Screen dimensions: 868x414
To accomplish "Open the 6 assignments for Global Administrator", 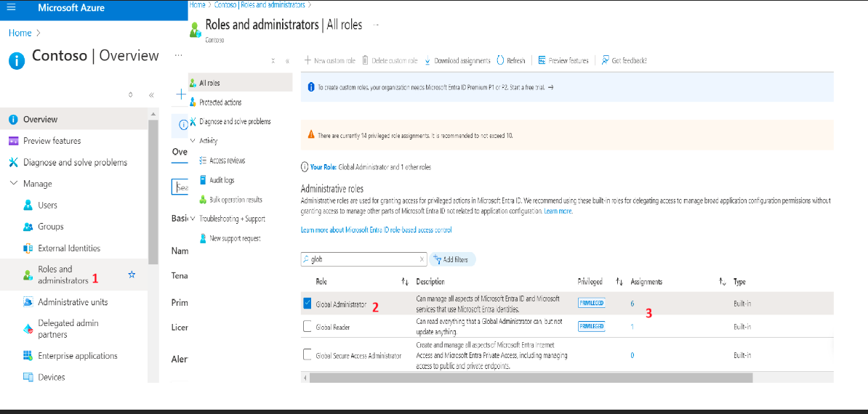I will pyautogui.click(x=632, y=304).
